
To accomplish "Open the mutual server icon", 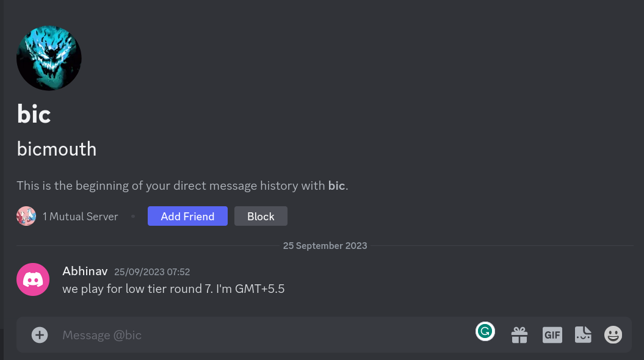I will [26, 216].
